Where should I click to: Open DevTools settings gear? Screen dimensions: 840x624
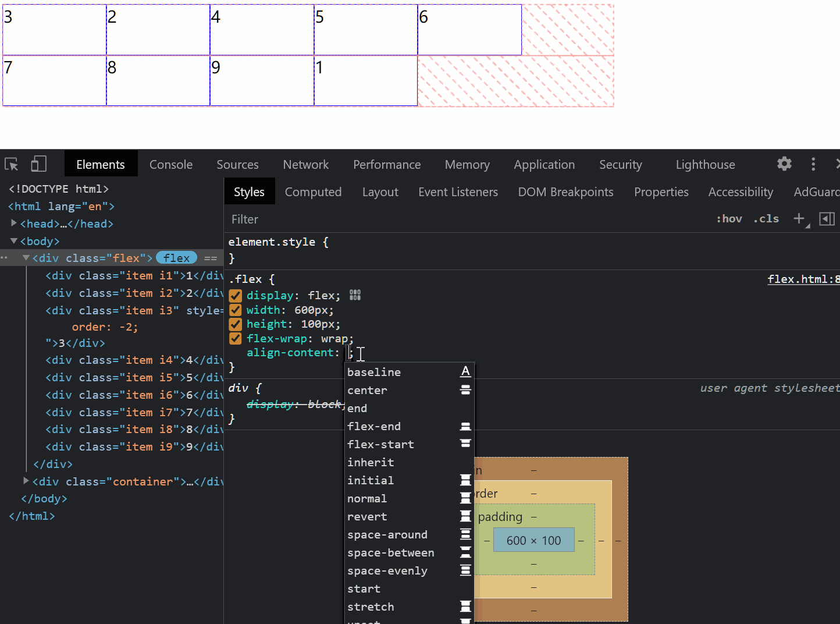tap(784, 164)
